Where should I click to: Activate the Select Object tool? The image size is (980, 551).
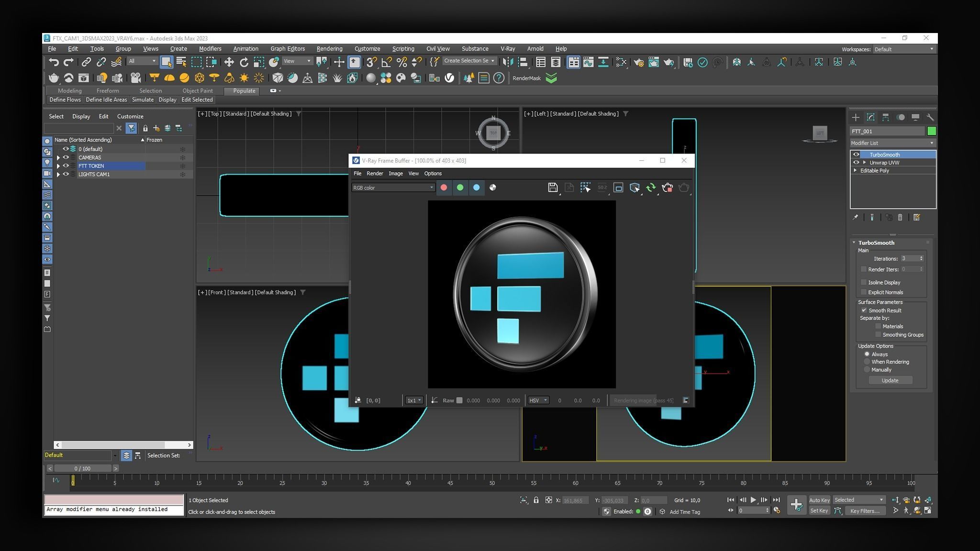166,62
